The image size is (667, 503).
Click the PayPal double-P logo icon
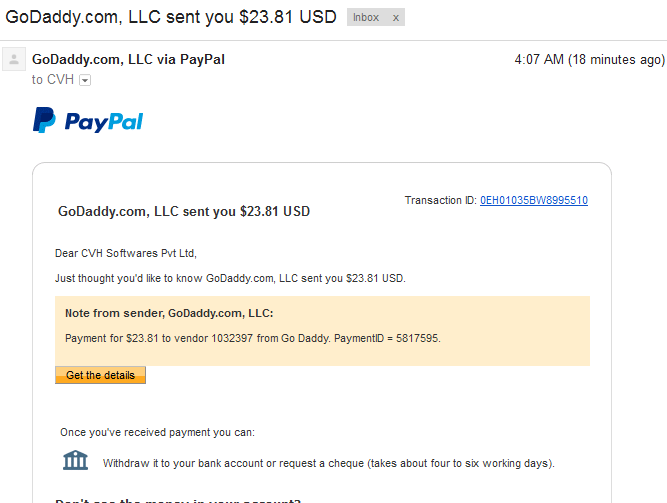click(44, 120)
